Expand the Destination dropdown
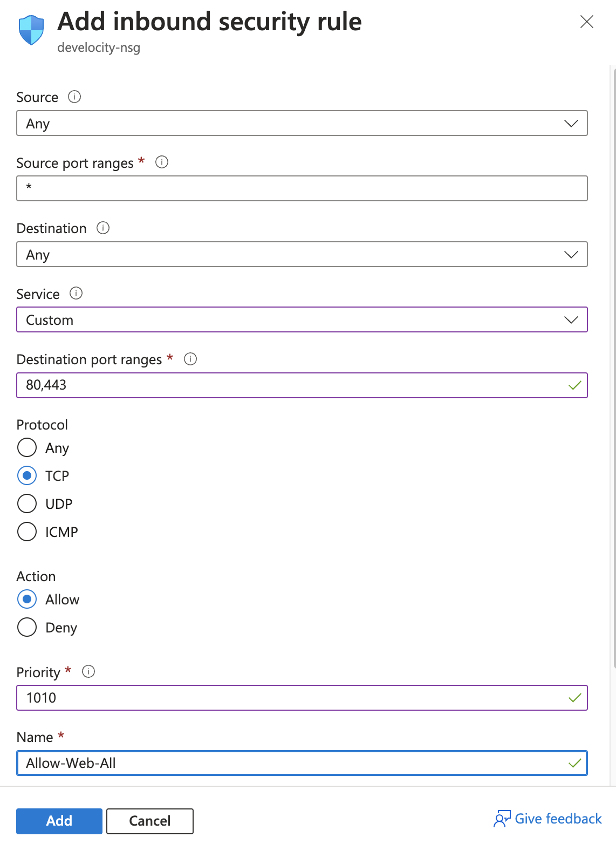 (302, 254)
